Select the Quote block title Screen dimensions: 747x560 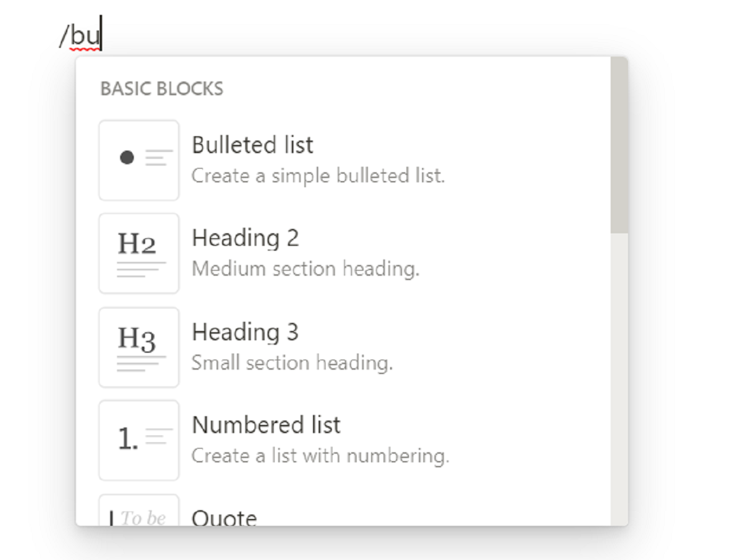(x=224, y=518)
